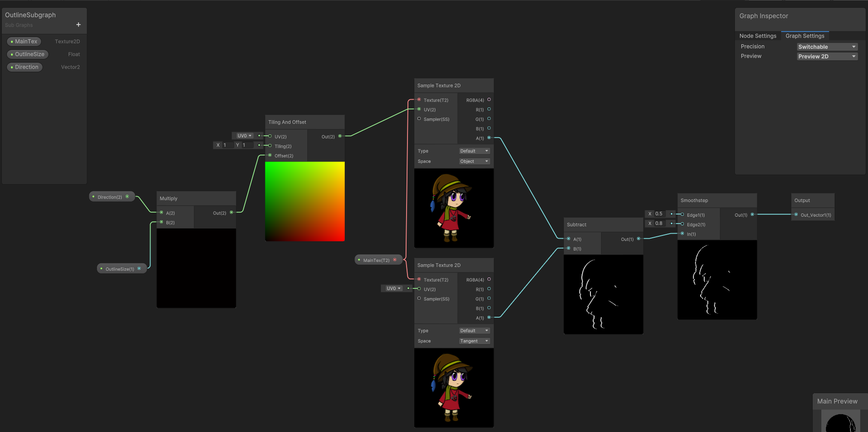The width and height of the screenshot is (868, 432).
Task: Toggle the exposed indicator on MainTex property
Action: tap(12, 41)
